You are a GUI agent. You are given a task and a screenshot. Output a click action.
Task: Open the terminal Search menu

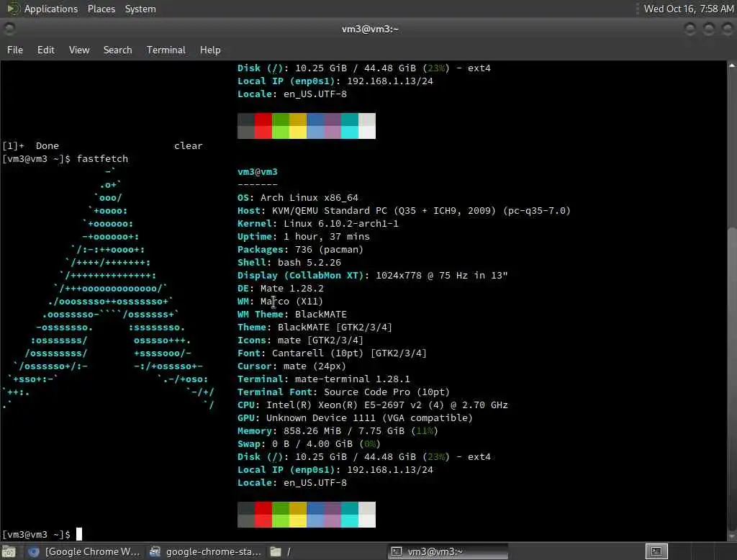(x=117, y=50)
